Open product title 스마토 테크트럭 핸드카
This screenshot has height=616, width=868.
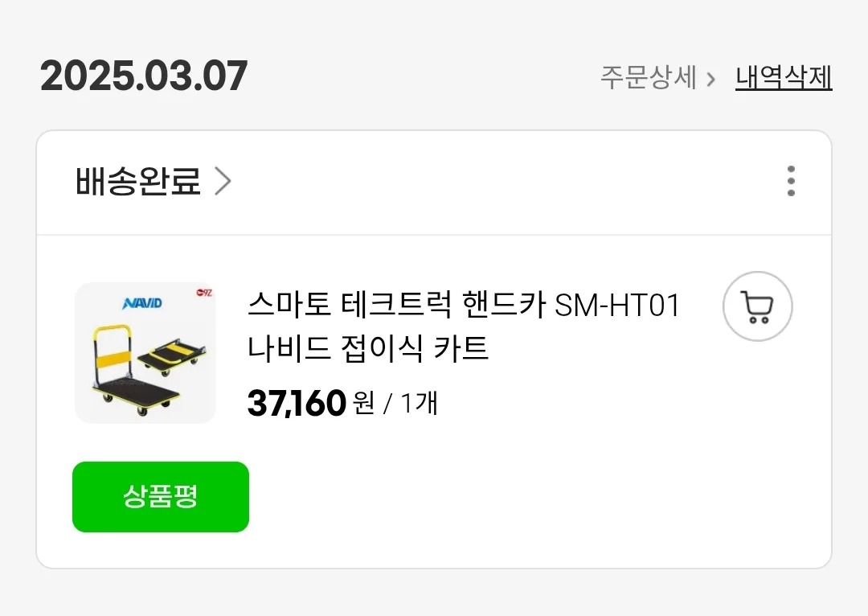tap(396, 306)
